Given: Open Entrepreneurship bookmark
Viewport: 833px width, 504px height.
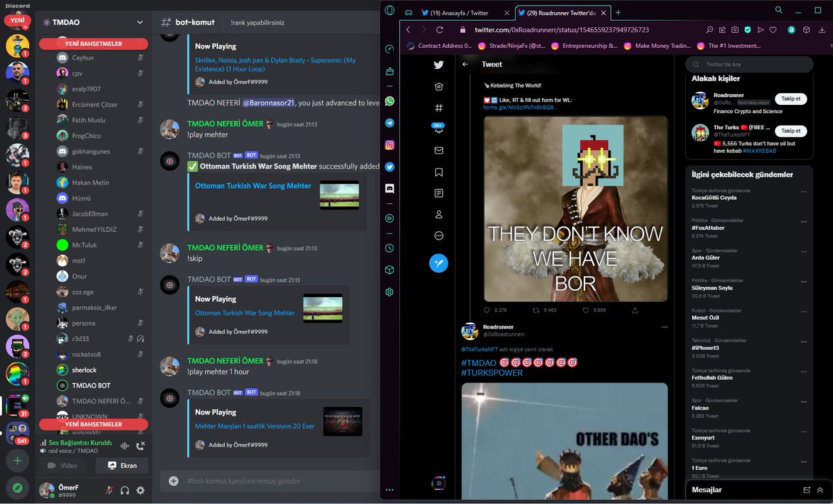Looking at the screenshot, I should click(x=583, y=46).
